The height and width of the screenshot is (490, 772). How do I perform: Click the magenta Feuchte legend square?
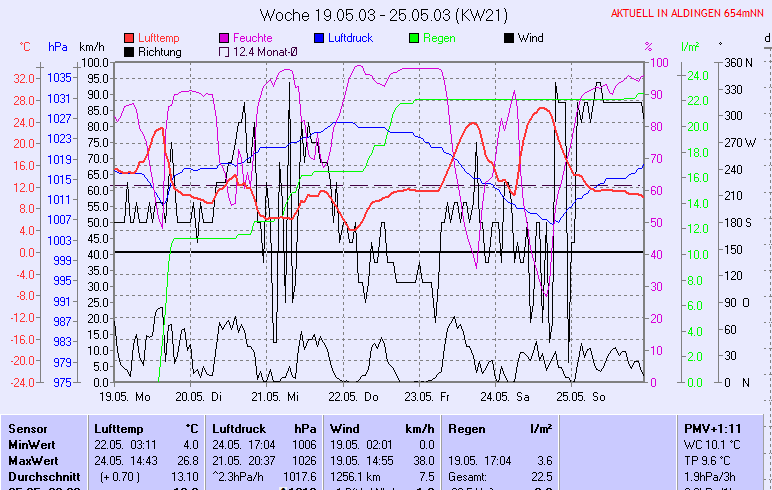click(x=224, y=38)
